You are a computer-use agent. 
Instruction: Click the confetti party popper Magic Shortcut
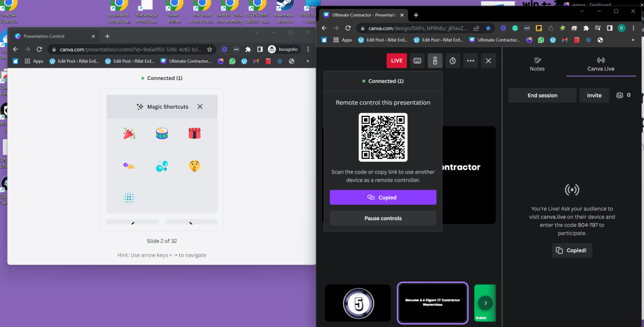click(129, 133)
